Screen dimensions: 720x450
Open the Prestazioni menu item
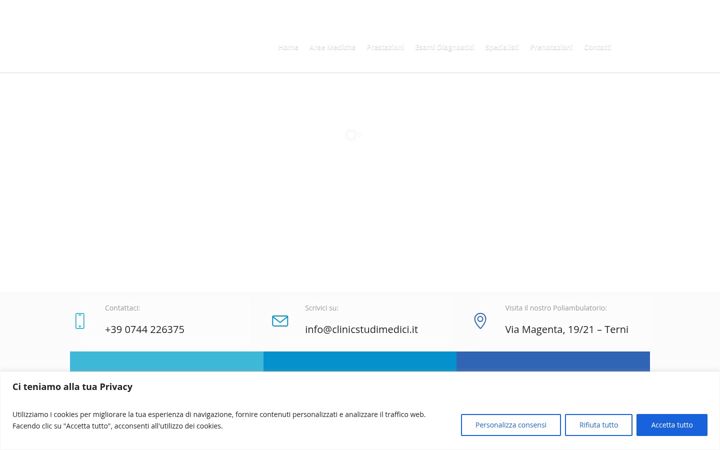(x=385, y=47)
